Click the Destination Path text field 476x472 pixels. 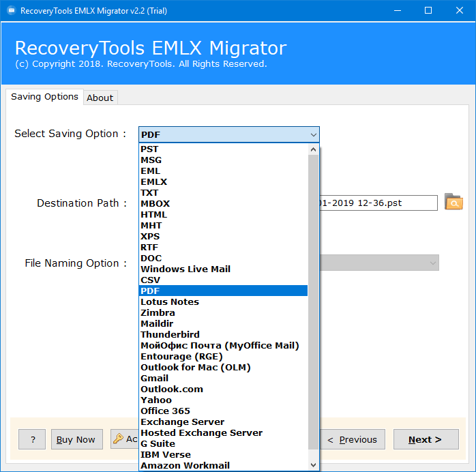tap(378, 203)
